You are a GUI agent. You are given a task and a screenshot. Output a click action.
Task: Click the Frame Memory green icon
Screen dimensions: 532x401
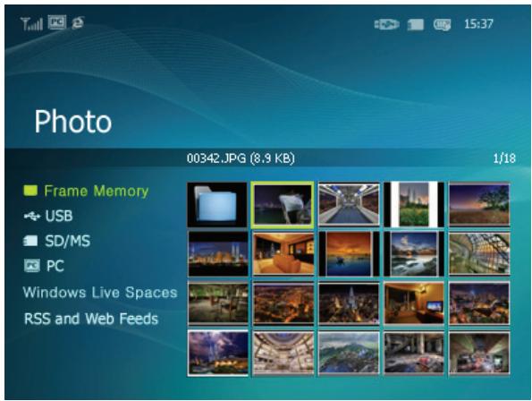[30, 191]
